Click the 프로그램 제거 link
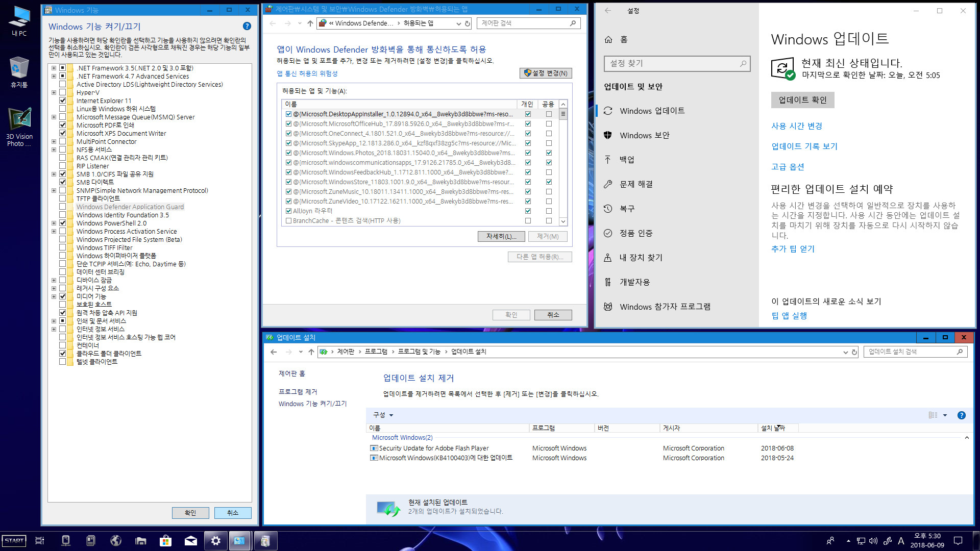Image resolution: width=980 pixels, height=551 pixels. point(298,392)
